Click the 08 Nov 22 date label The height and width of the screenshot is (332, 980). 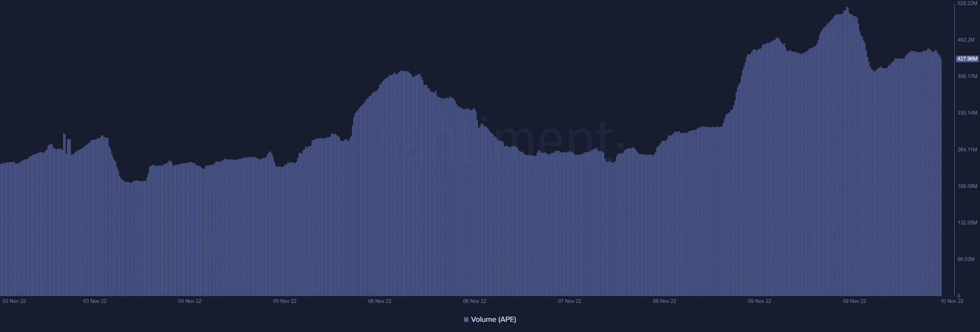tap(665, 301)
